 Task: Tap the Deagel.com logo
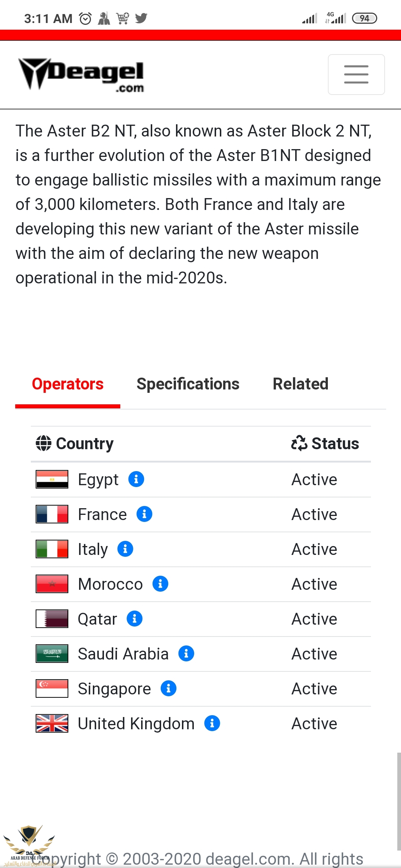pyautogui.click(x=81, y=75)
